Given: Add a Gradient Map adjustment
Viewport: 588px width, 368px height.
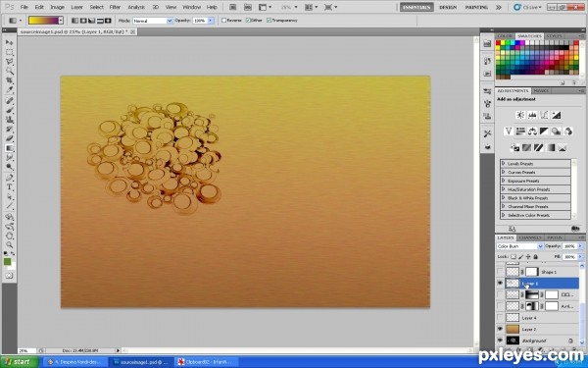Looking at the screenshot, I should (x=550, y=147).
